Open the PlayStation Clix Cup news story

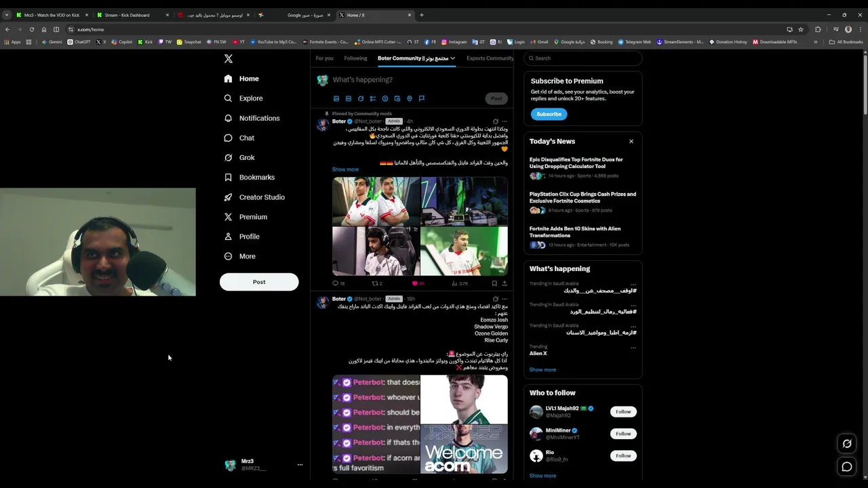point(583,203)
